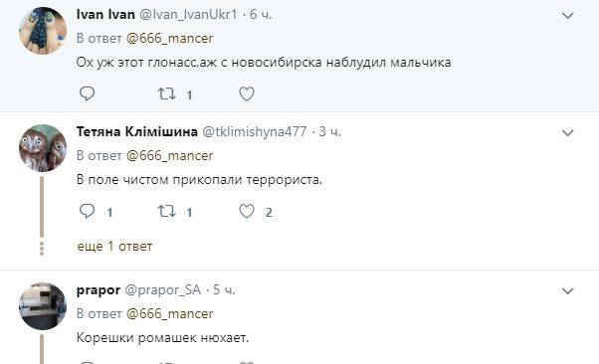
Task: Expand more options on prapor's tweet
Action: pos(568,291)
